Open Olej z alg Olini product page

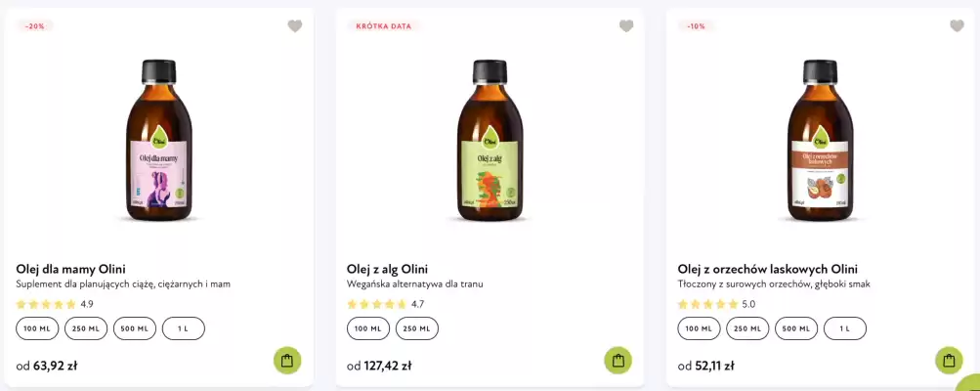click(x=387, y=269)
